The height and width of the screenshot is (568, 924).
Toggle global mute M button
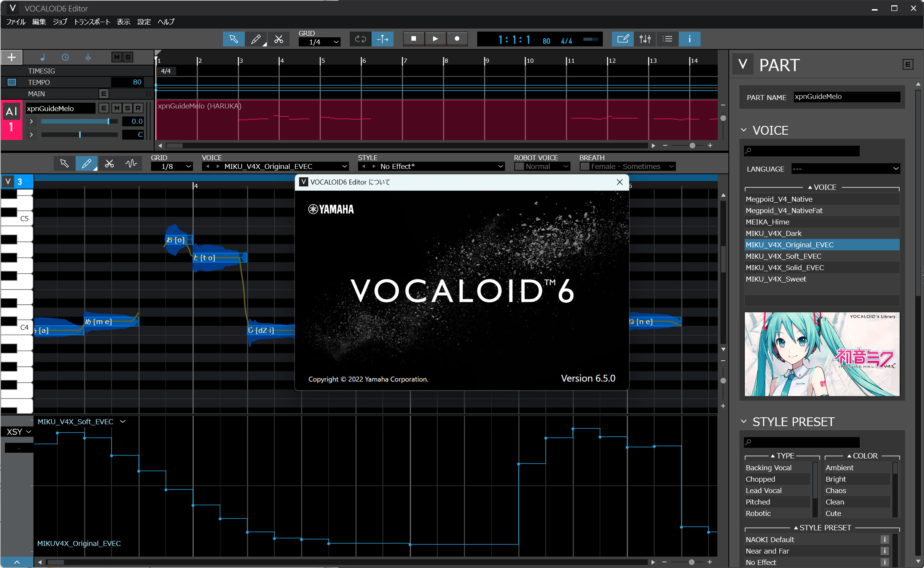pos(117,57)
